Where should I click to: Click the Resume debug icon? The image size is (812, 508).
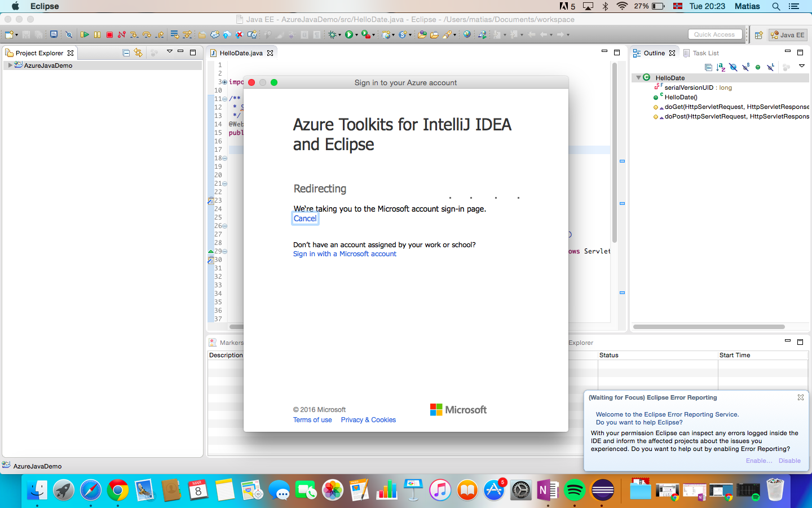[x=85, y=34]
